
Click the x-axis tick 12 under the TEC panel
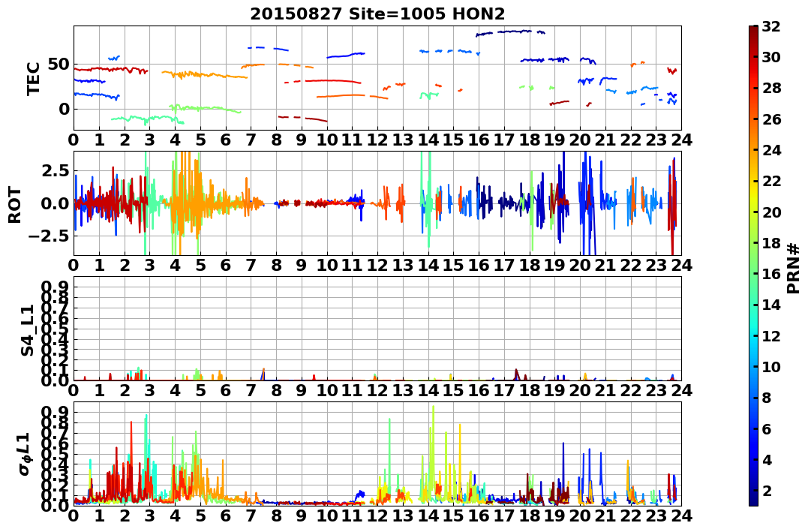point(377,140)
